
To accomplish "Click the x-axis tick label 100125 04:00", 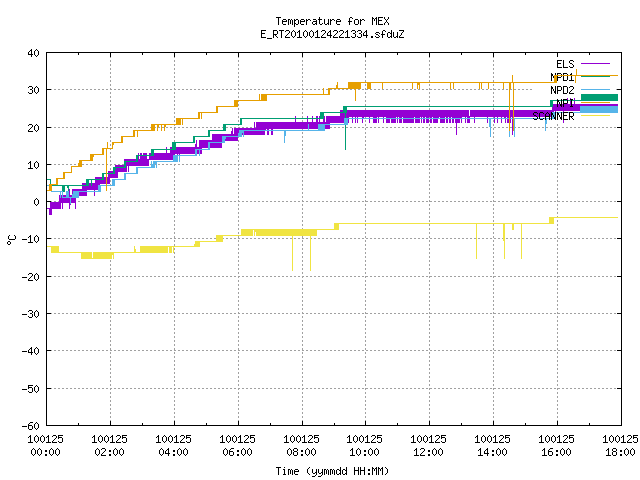I will tap(173, 446).
